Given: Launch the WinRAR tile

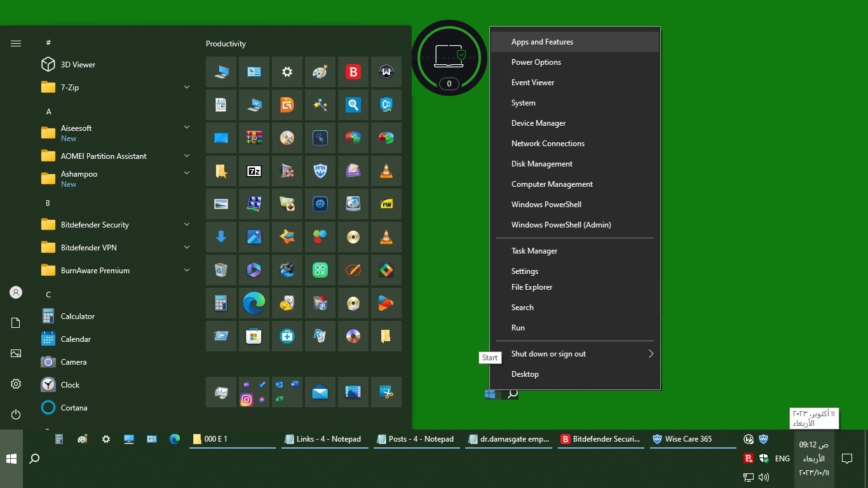Looking at the screenshot, I should tap(254, 138).
